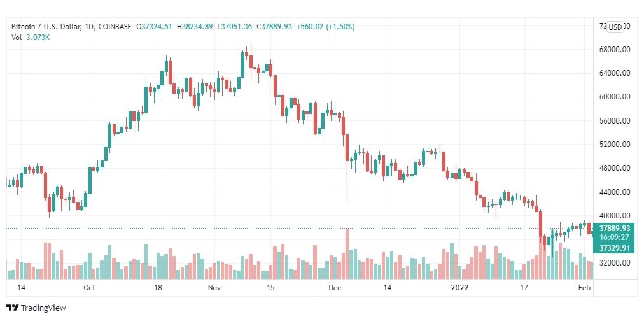Image resolution: width=644 pixels, height=319 pixels.
Task: Click the TradingView logo icon
Action: pos(13,308)
